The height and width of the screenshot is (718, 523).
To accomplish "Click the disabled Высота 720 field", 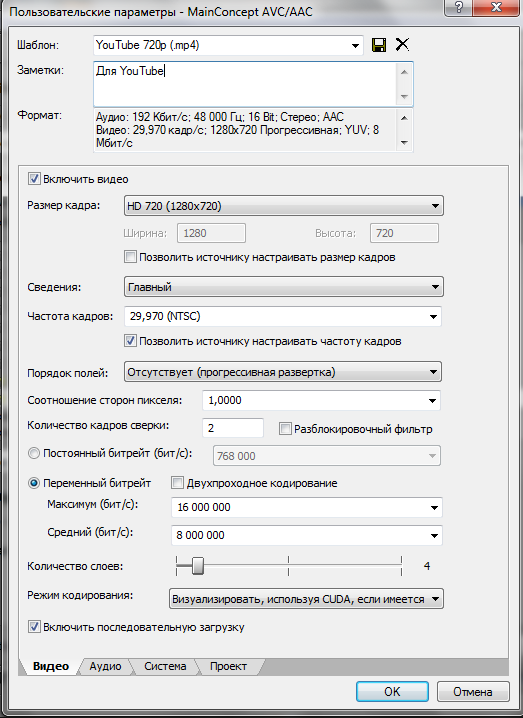I will pyautogui.click(x=404, y=233).
